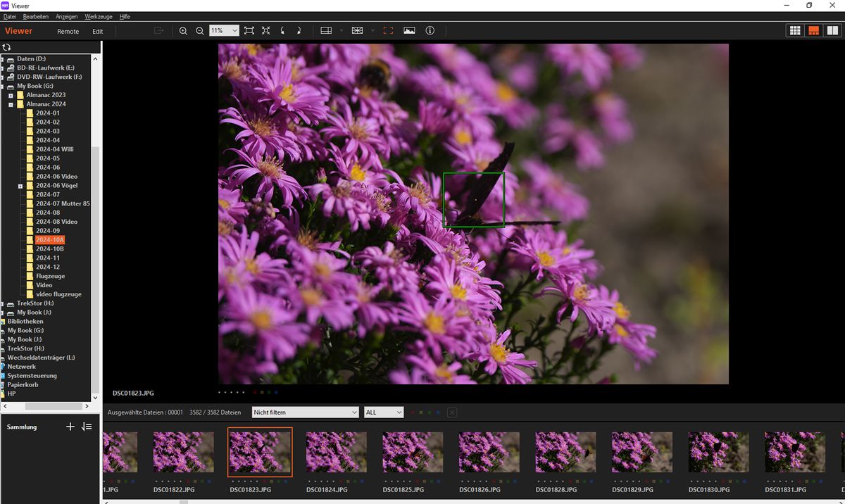
Task: Click the zoom out magnifier icon
Action: (x=200, y=31)
